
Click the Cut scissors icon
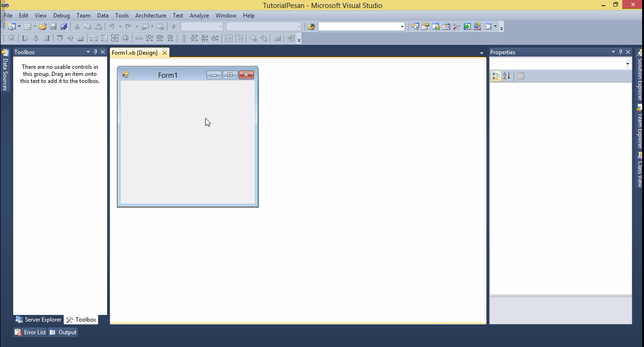click(x=77, y=26)
